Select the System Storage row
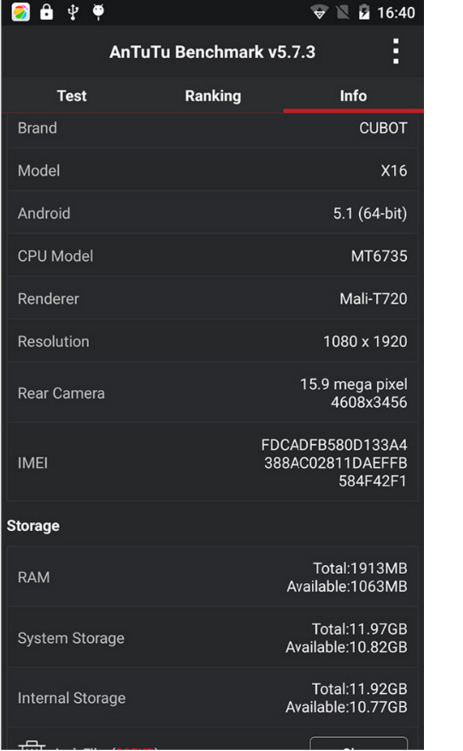463x751 pixels. 213,638
